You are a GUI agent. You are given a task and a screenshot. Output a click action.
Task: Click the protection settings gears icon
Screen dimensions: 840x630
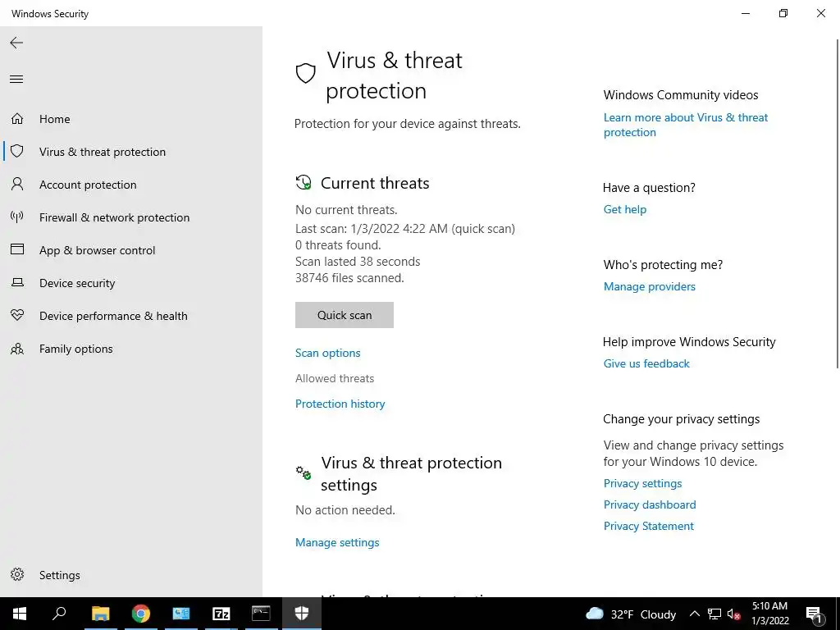pyautogui.click(x=304, y=472)
